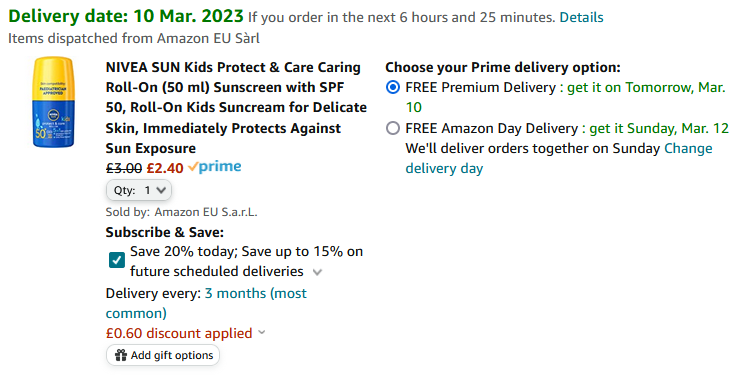Select FREE Amazon Day Delivery radio option
The height and width of the screenshot is (375, 749).
tap(393, 129)
